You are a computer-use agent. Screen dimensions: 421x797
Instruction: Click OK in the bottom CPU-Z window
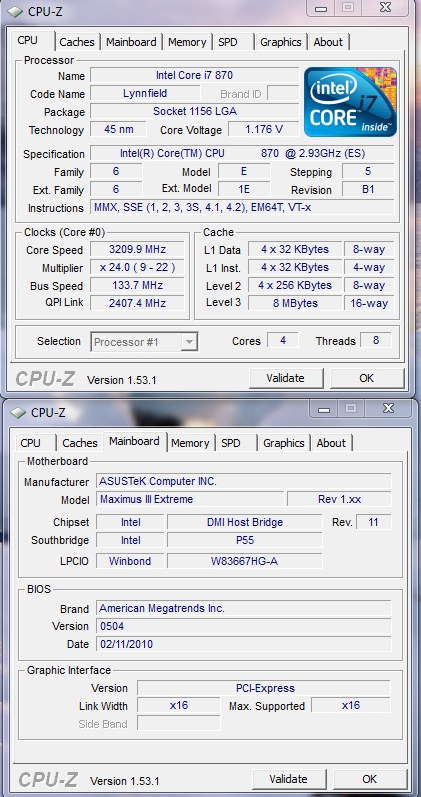(370, 779)
